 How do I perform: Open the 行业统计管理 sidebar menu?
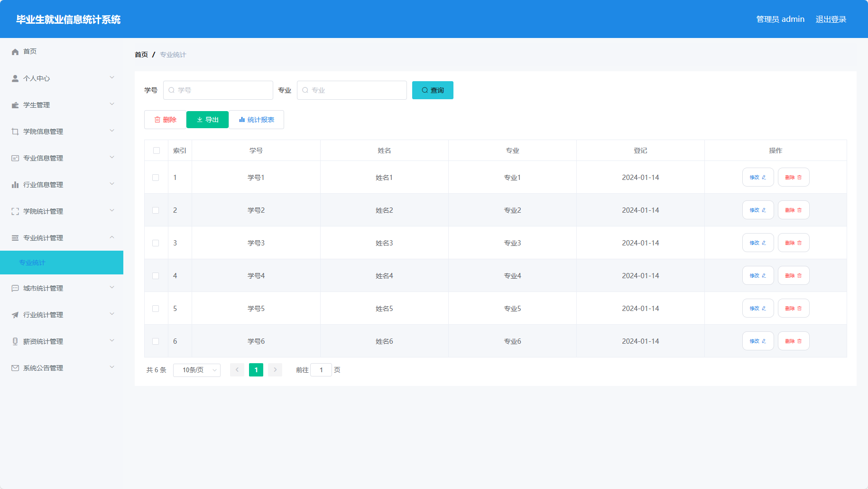point(62,315)
